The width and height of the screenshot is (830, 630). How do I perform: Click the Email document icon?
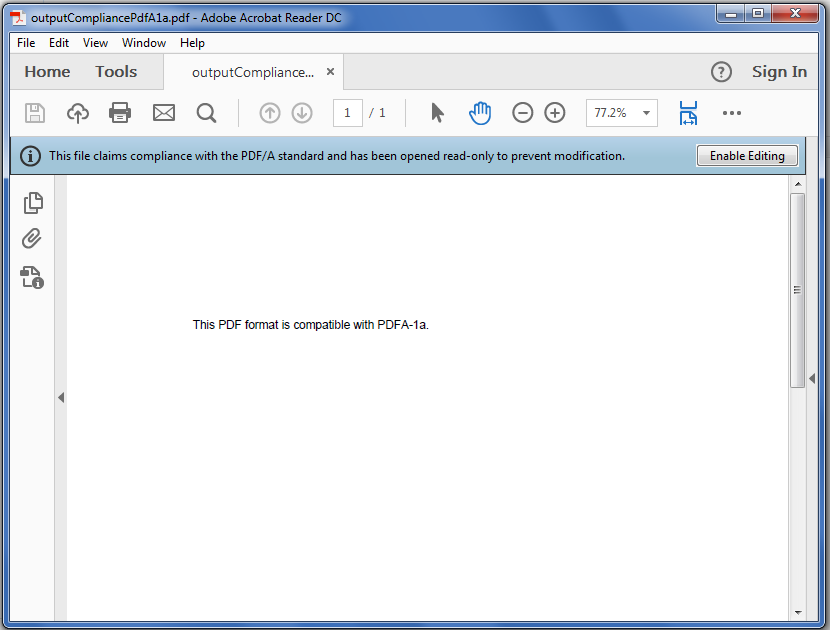163,113
